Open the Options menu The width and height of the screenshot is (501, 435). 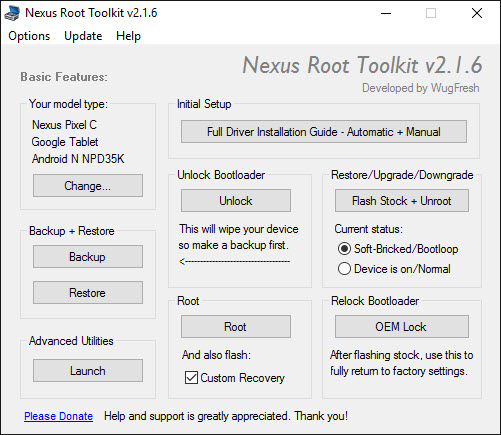29,36
